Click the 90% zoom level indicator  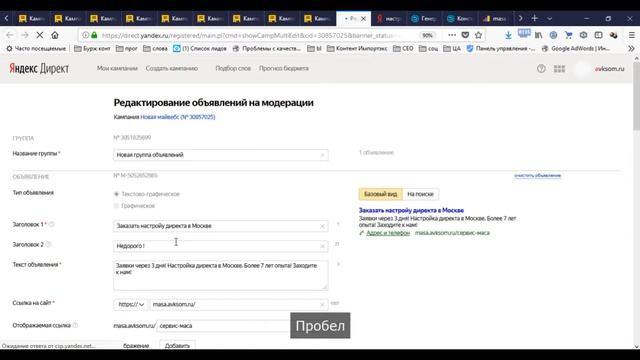[x=427, y=36]
